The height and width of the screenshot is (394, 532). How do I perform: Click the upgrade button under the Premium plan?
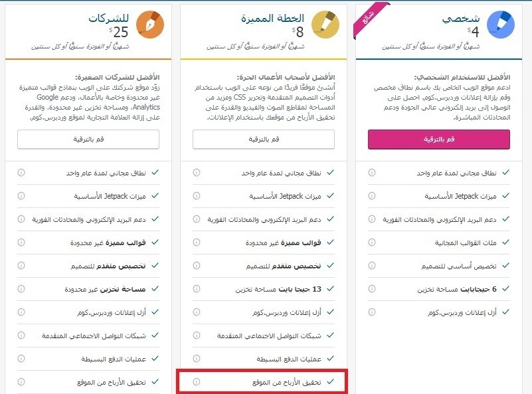pos(264,139)
